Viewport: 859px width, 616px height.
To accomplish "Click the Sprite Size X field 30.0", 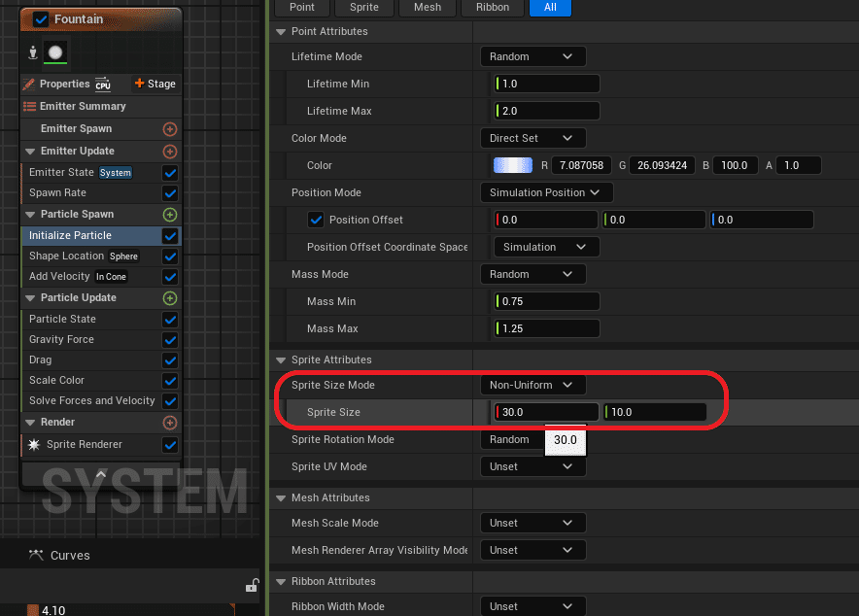I will 546,412.
